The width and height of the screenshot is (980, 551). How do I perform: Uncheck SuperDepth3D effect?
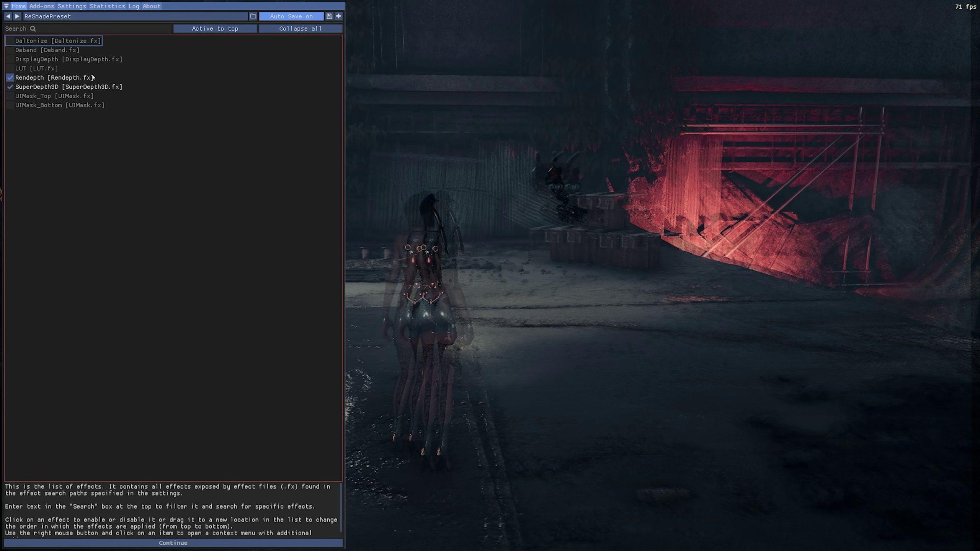pos(10,87)
